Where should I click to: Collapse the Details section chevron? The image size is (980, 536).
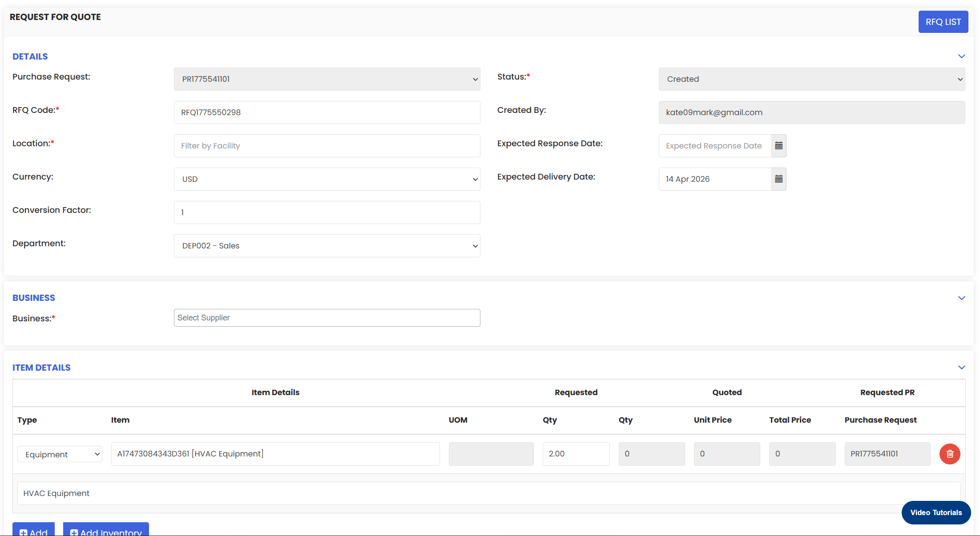click(x=961, y=56)
